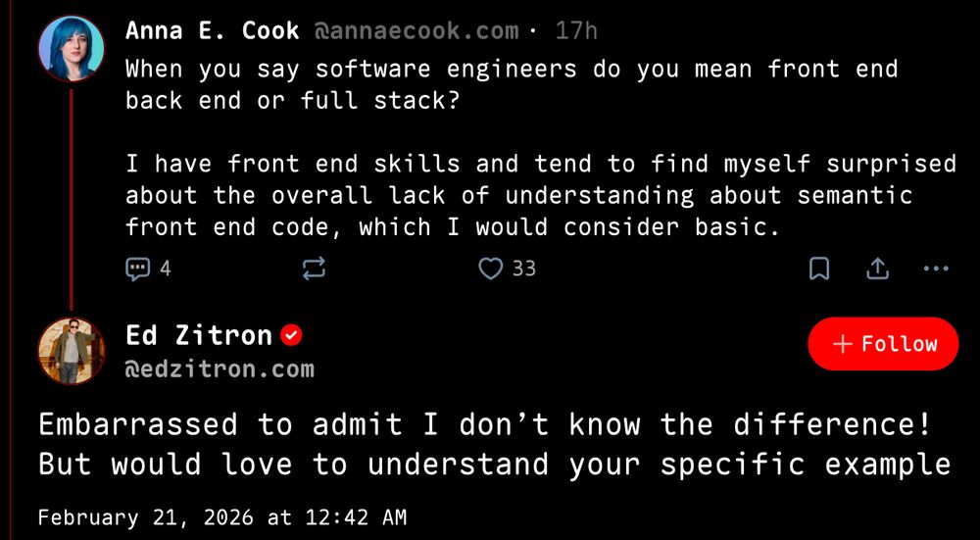The width and height of the screenshot is (980, 540).
Task: Click the Anna E. Cook display name
Action: (x=212, y=31)
